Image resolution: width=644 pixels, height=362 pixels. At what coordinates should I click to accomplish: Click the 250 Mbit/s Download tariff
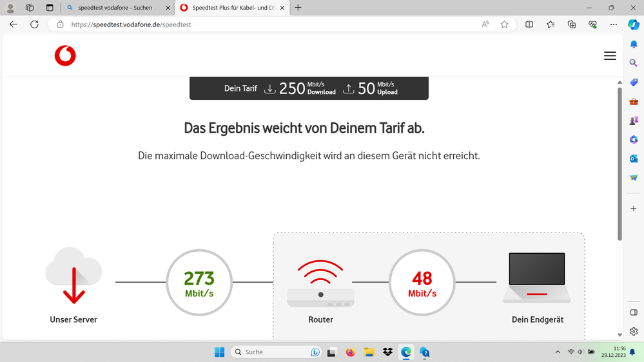[300, 88]
